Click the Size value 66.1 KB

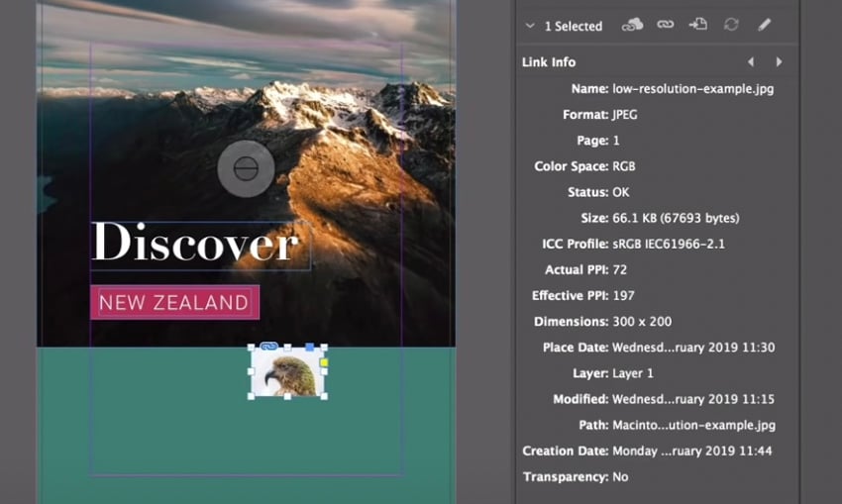pyautogui.click(x=676, y=218)
